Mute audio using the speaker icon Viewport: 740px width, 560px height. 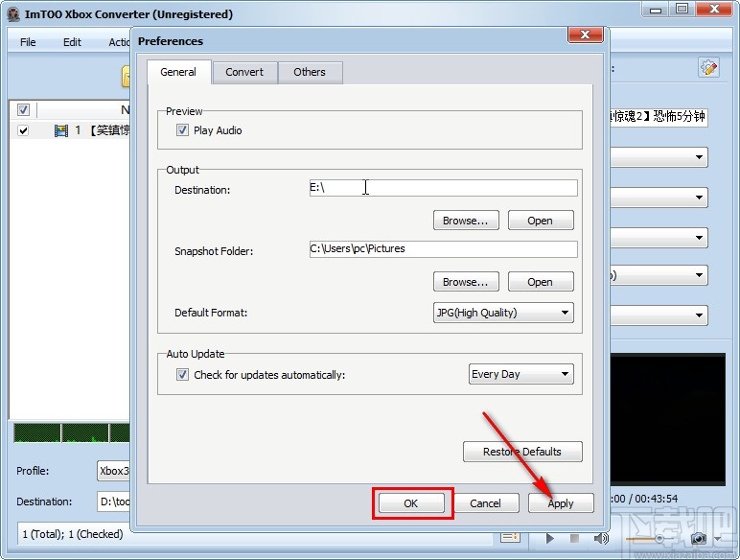601,538
